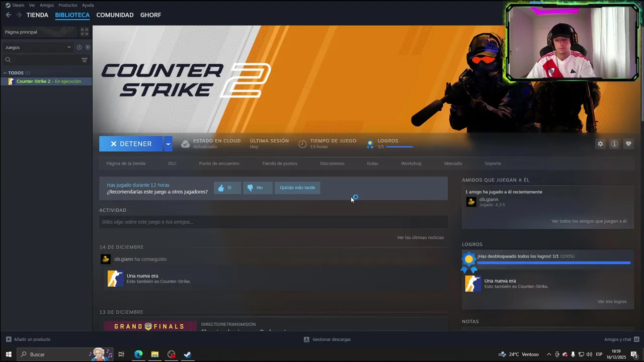
Task: Select Counter-Strike 2 in library list
Action: [x=46, y=81]
